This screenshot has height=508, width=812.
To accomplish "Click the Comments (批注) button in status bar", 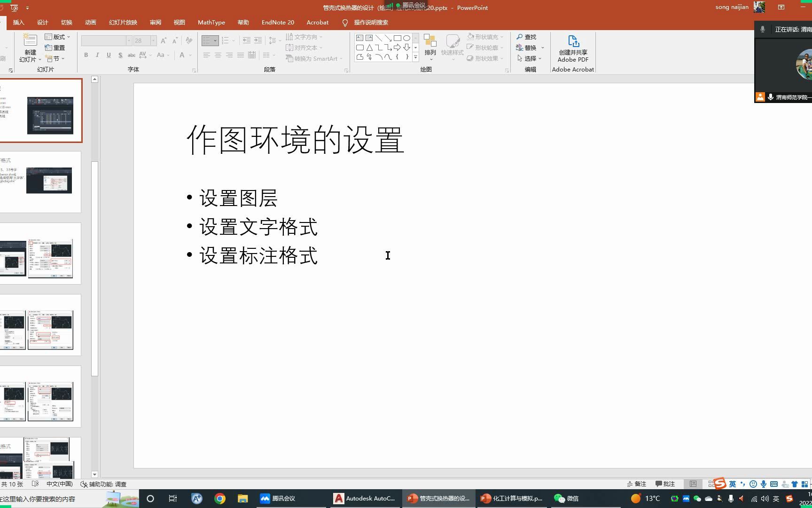I will pos(665,484).
